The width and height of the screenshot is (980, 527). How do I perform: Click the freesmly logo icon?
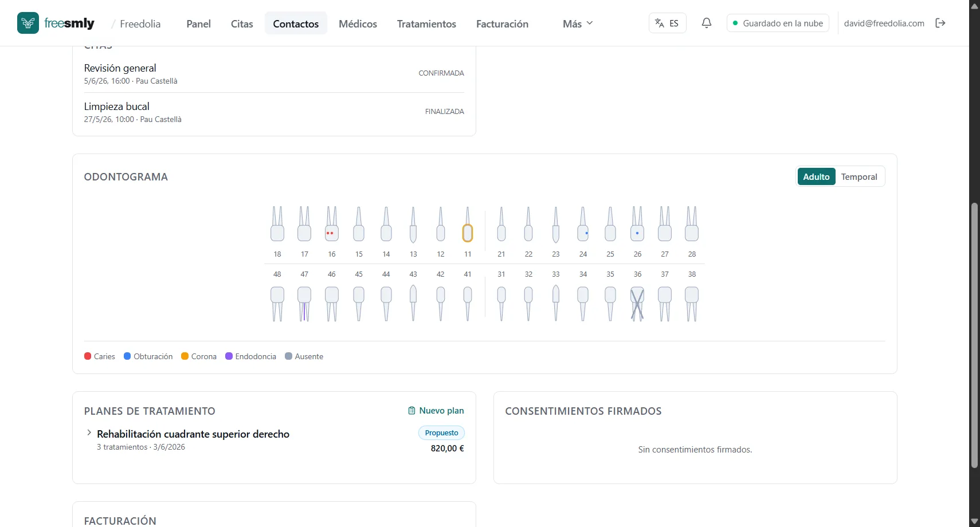pyautogui.click(x=28, y=23)
